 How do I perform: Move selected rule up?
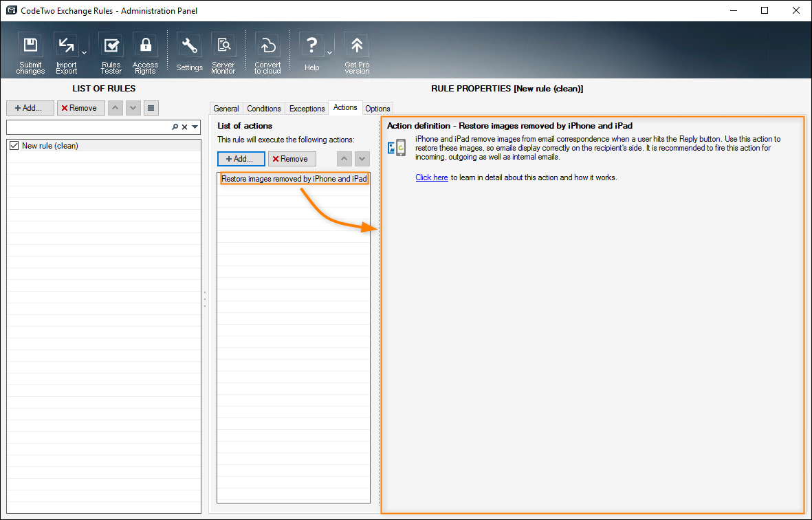tap(115, 108)
